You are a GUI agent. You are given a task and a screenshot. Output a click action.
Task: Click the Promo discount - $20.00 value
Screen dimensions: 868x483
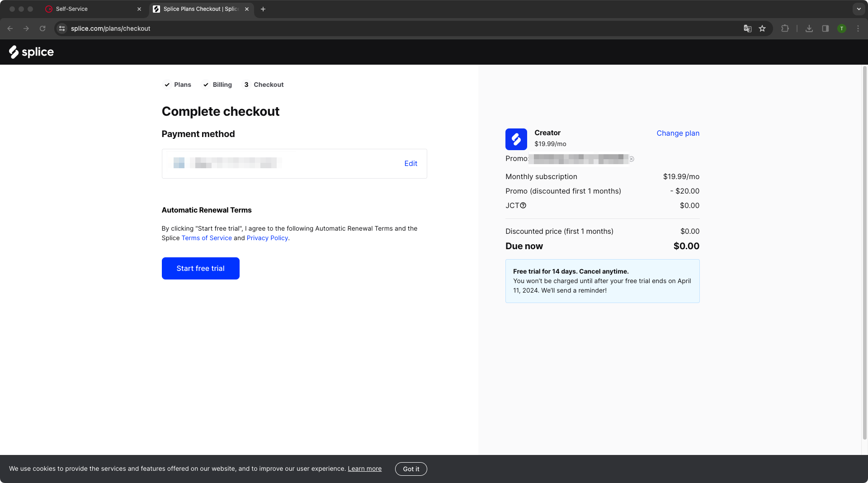[684, 191]
